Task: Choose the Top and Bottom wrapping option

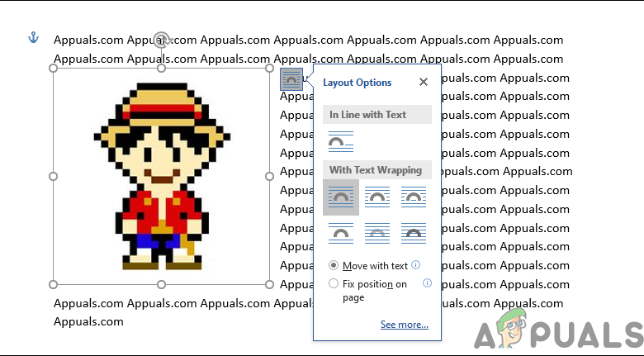Action: click(341, 234)
